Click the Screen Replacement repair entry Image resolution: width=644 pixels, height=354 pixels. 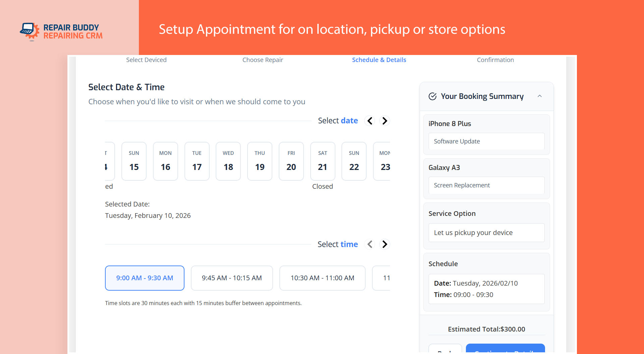[x=486, y=185]
